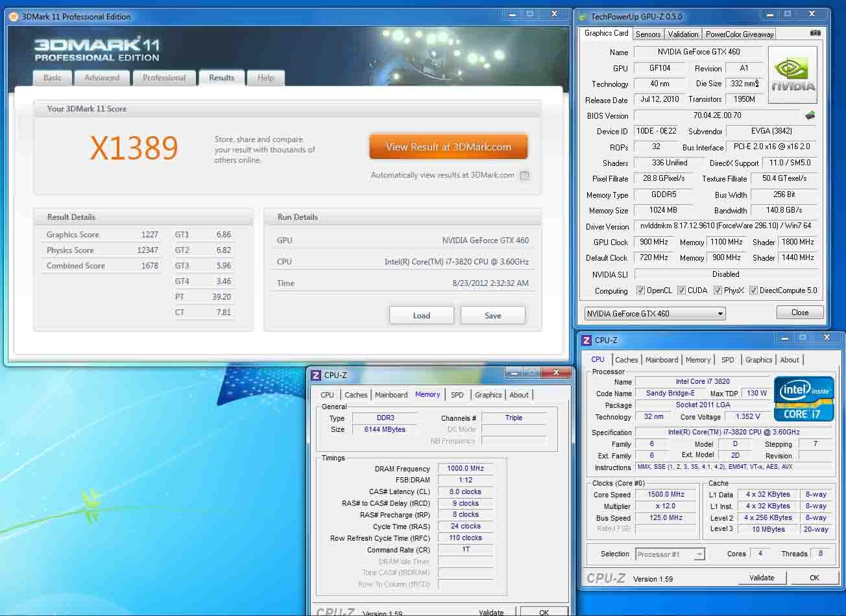846x616 pixels.
Task: Toggle the DirectCompute 5.0 checkbox
Action: (x=753, y=290)
